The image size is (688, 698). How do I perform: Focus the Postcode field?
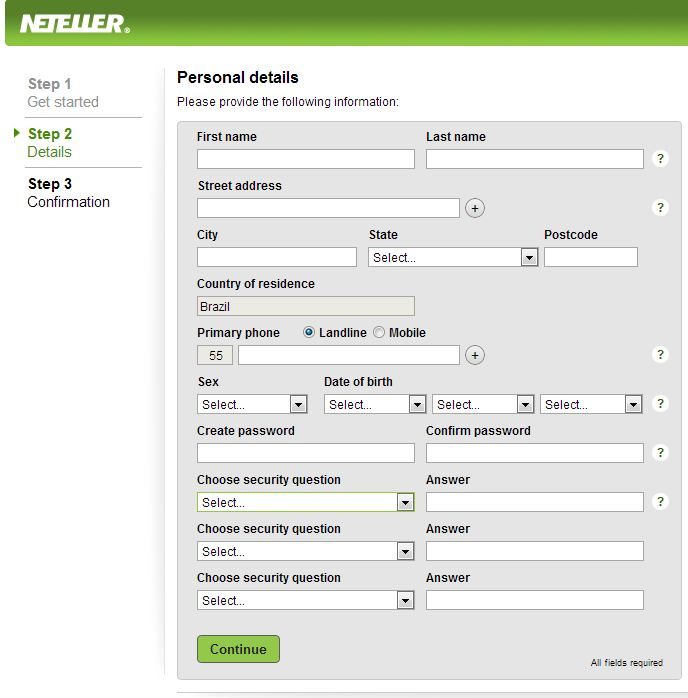[x=591, y=257]
